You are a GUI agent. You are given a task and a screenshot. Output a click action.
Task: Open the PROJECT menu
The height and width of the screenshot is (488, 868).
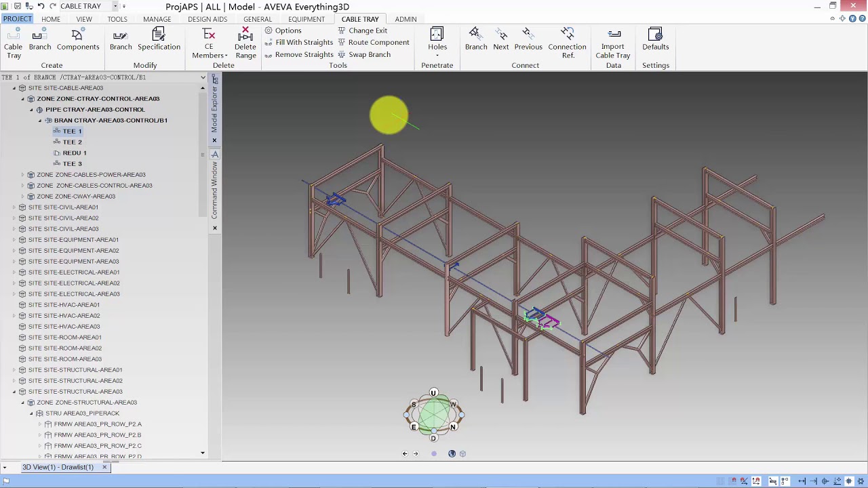point(17,19)
